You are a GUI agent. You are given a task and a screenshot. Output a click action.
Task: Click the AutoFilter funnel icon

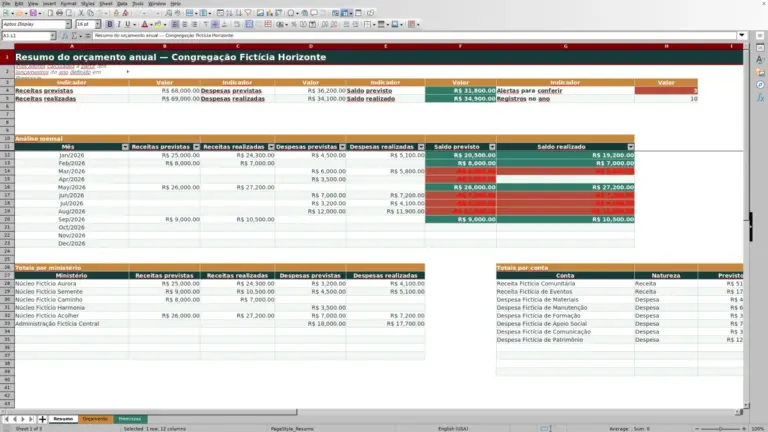[x=248, y=13]
